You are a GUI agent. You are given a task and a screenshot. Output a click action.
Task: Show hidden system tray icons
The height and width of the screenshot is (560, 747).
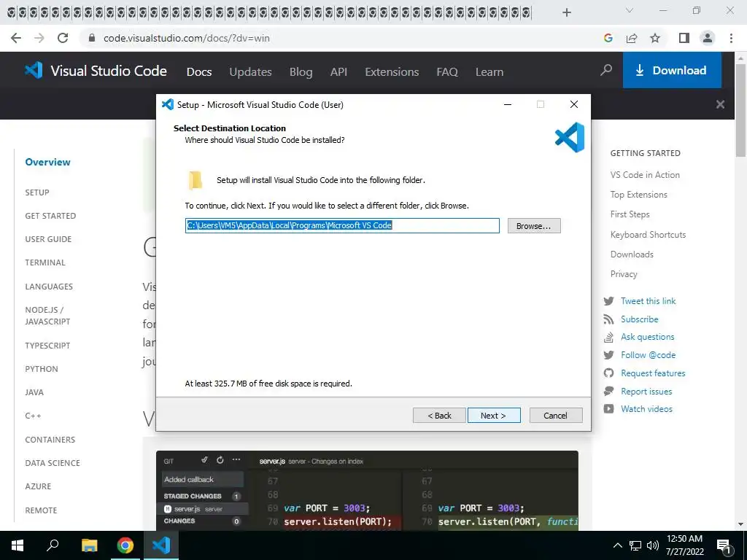click(x=617, y=545)
